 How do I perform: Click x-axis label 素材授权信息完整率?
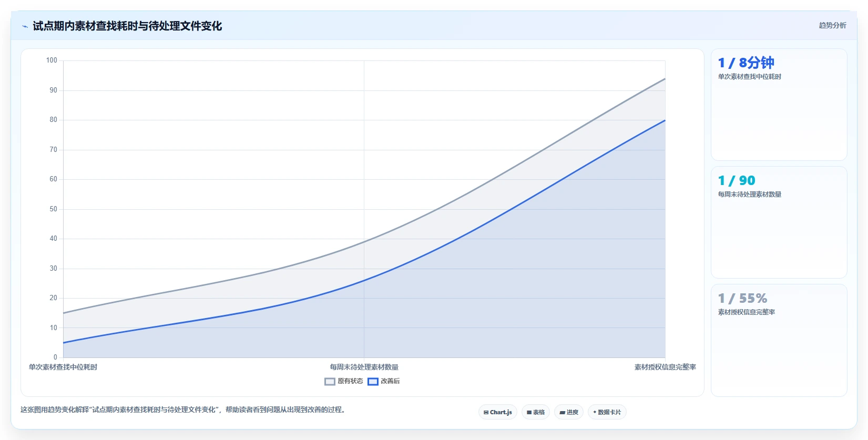pos(665,367)
